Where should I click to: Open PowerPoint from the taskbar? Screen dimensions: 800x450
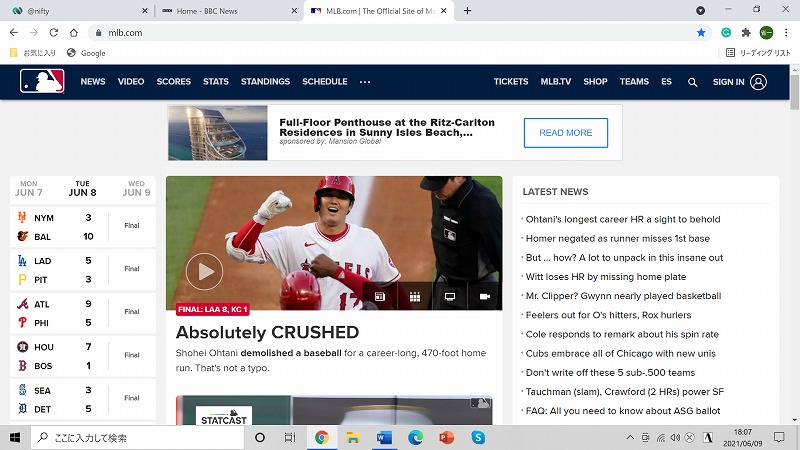446,438
